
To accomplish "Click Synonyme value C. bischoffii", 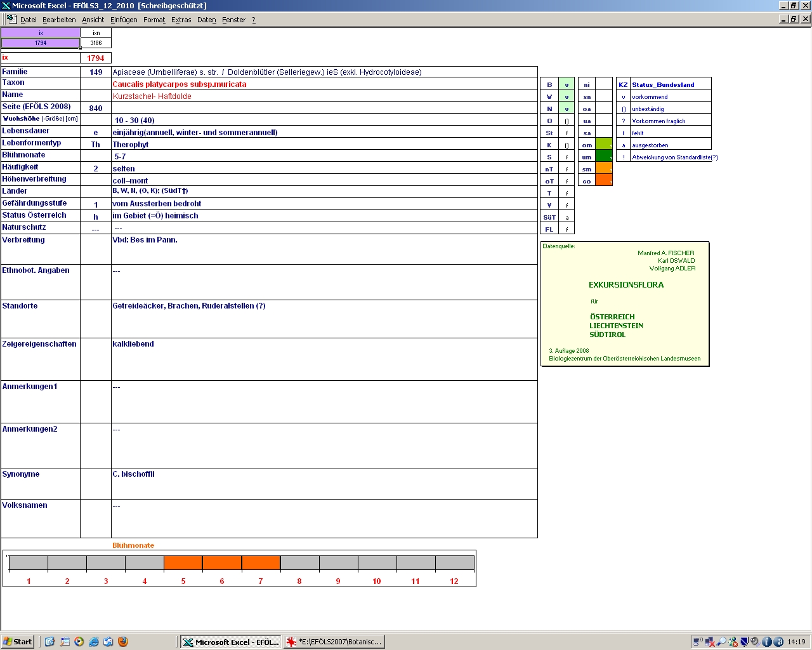I will [x=133, y=474].
